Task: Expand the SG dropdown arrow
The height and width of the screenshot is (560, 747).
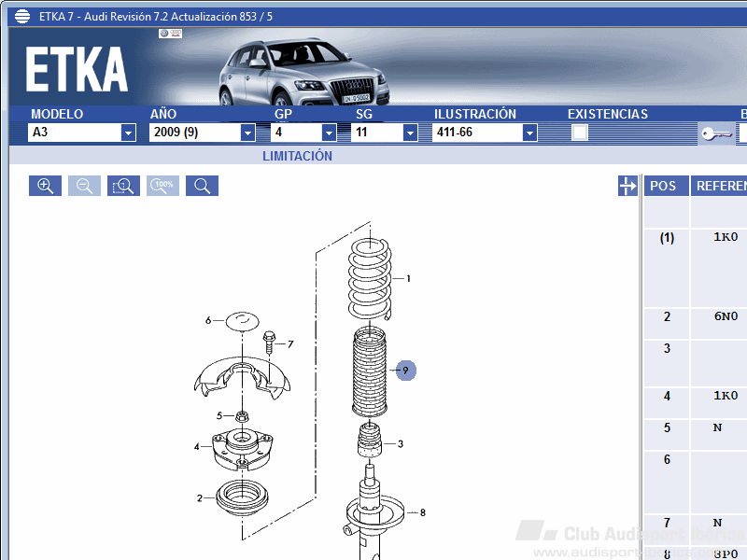Action: coord(410,133)
